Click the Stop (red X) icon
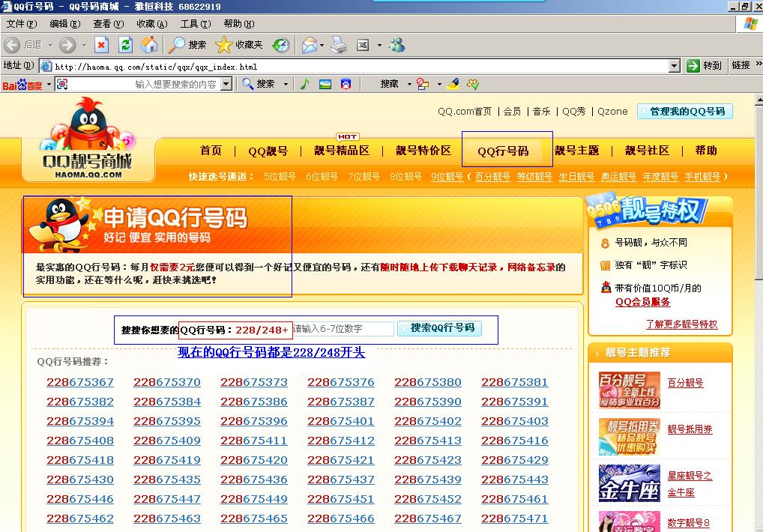This screenshot has width=763, height=532. point(100,44)
